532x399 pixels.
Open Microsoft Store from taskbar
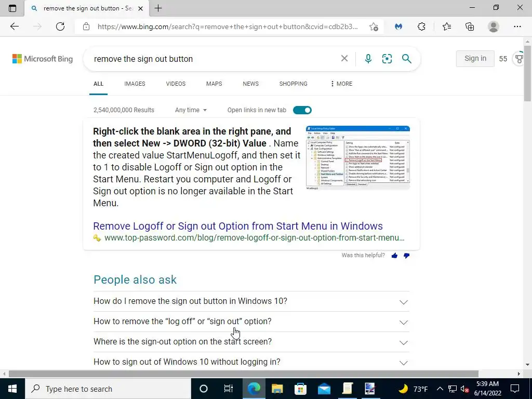(x=300, y=389)
